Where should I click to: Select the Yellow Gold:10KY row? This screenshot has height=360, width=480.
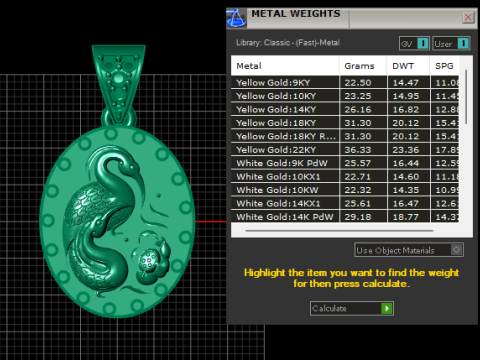[345, 96]
